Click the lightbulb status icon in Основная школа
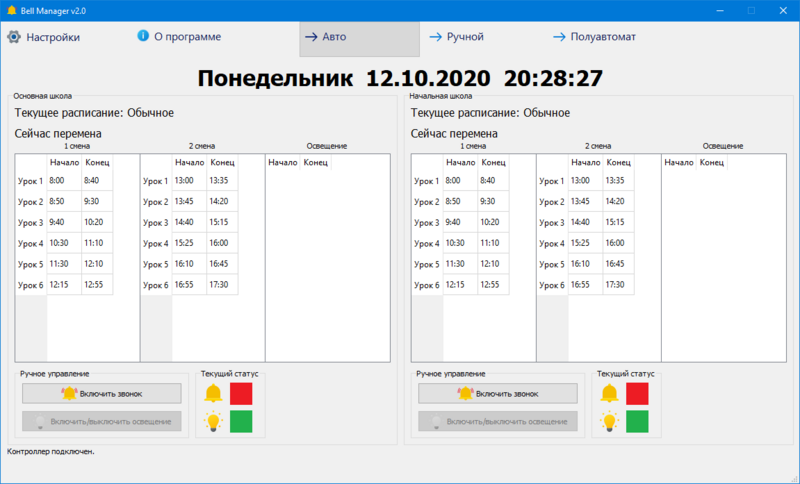800x484 pixels. 213,421
